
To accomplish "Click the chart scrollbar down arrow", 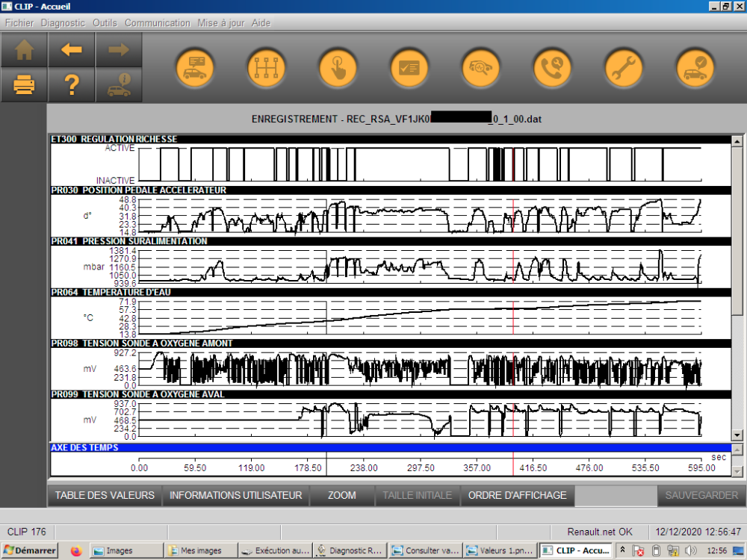I will (737, 435).
